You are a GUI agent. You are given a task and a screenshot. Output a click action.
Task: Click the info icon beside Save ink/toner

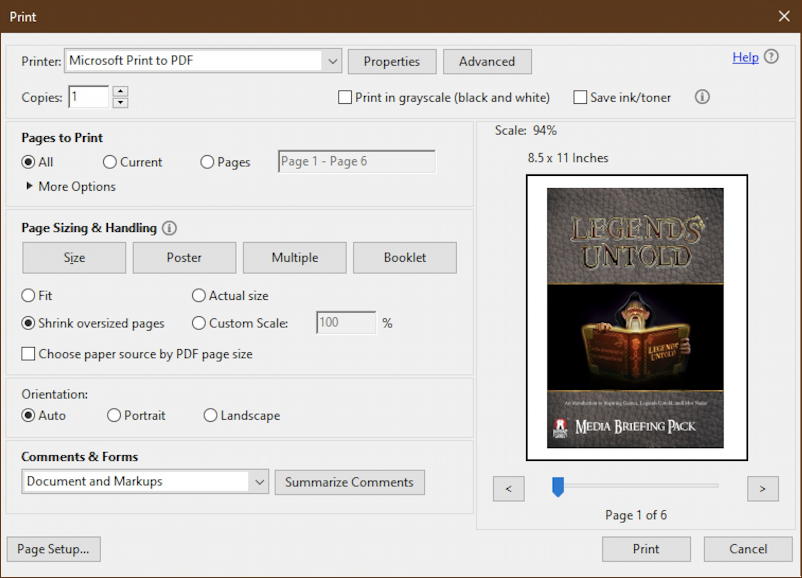[702, 97]
